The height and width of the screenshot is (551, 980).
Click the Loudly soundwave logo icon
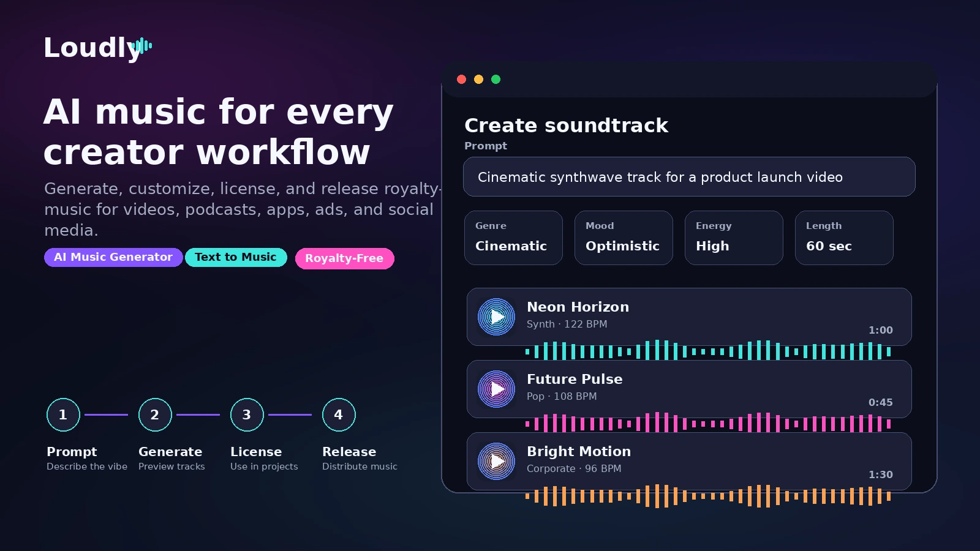141,46
